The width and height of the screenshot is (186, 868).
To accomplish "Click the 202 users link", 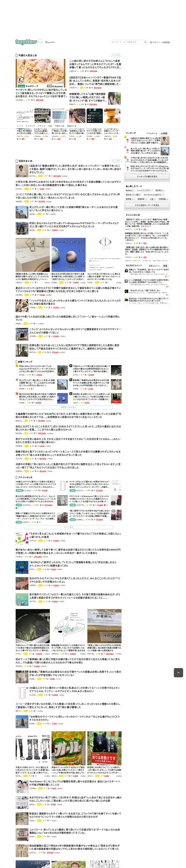I will coord(42,433).
